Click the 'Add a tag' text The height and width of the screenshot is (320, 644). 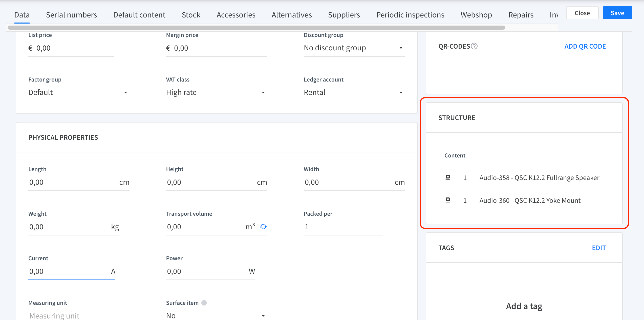(x=524, y=306)
